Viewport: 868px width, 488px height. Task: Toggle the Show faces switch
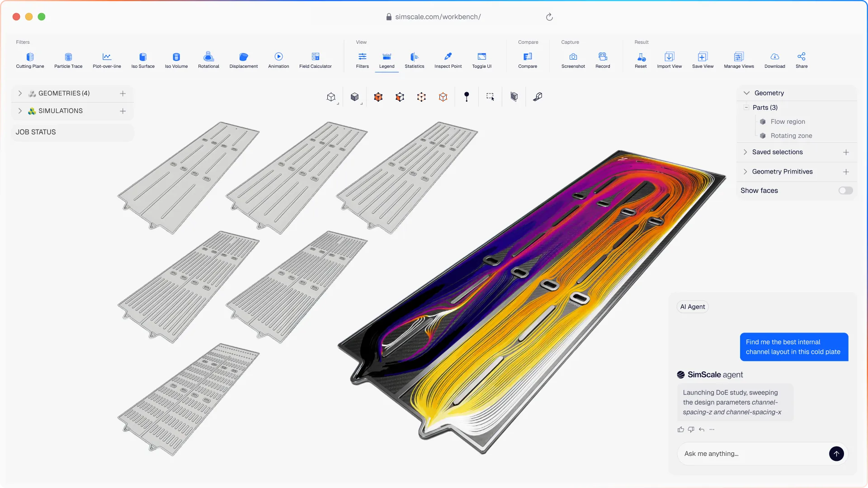tap(845, 191)
